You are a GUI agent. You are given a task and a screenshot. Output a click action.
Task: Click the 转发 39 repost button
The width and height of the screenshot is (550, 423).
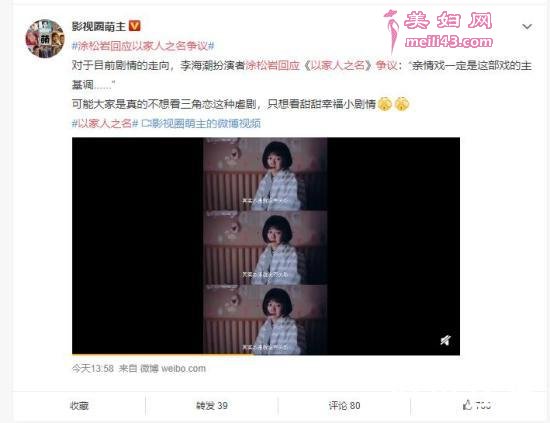(x=212, y=406)
